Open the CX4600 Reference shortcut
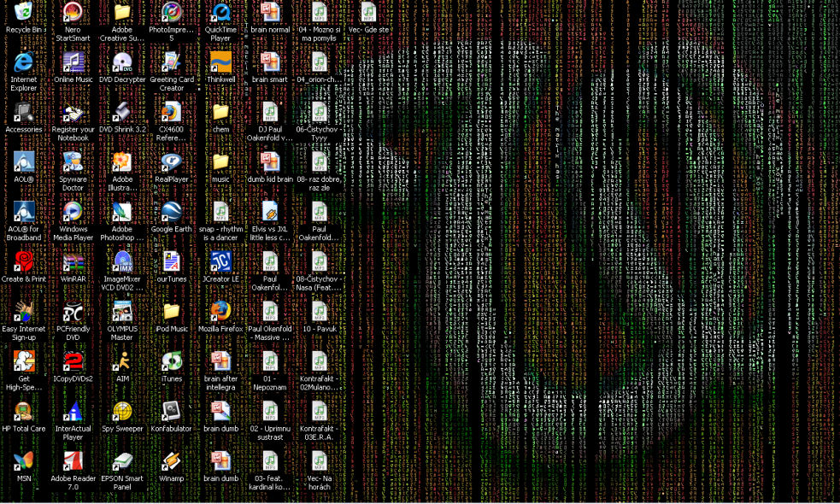The width and height of the screenshot is (840, 504). (x=172, y=111)
